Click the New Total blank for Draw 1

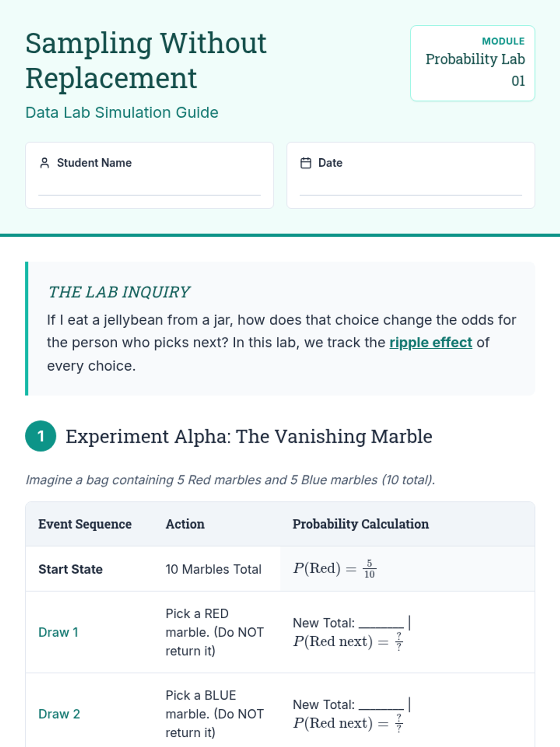coord(381,623)
